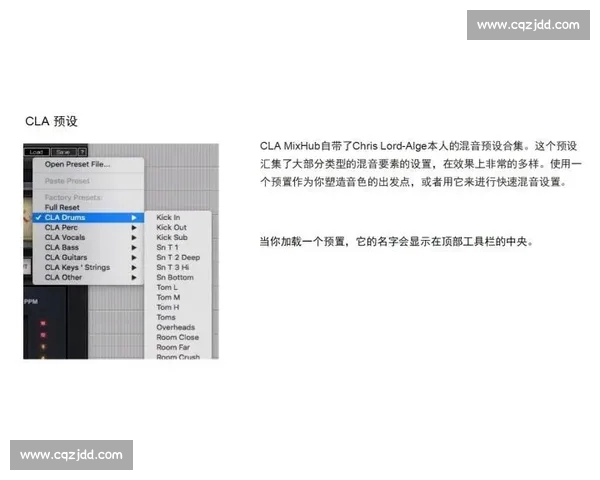Click the Load button in plugin toolbar
600x480 pixels.
(37, 152)
